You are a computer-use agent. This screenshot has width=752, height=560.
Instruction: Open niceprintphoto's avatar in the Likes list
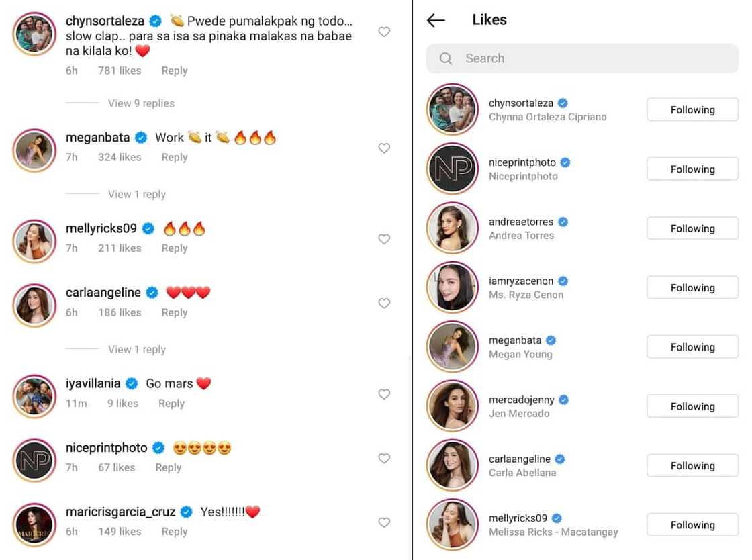point(453,169)
